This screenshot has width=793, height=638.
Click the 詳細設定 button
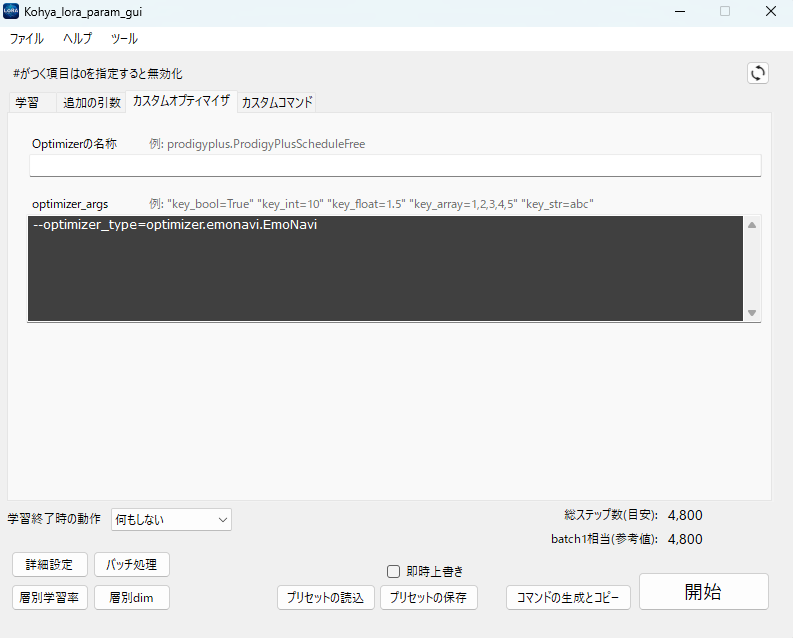coord(50,564)
